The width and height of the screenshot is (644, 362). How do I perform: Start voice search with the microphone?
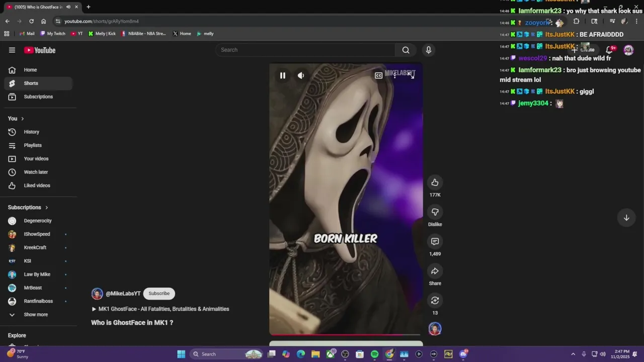pyautogui.click(x=429, y=50)
